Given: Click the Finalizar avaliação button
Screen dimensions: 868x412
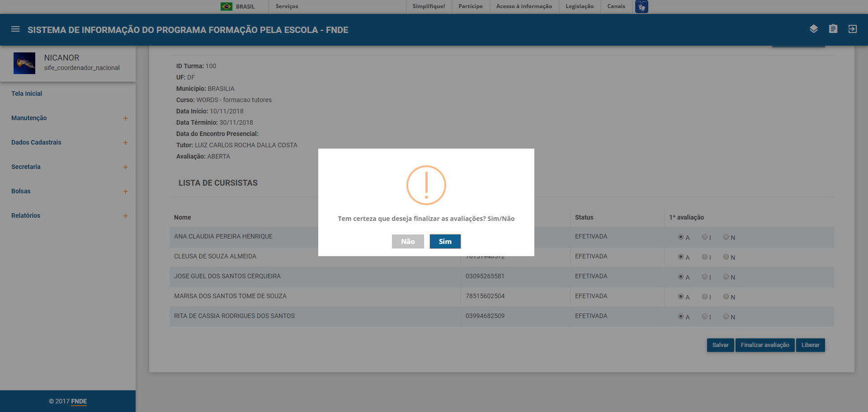Looking at the screenshot, I should (765, 345).
